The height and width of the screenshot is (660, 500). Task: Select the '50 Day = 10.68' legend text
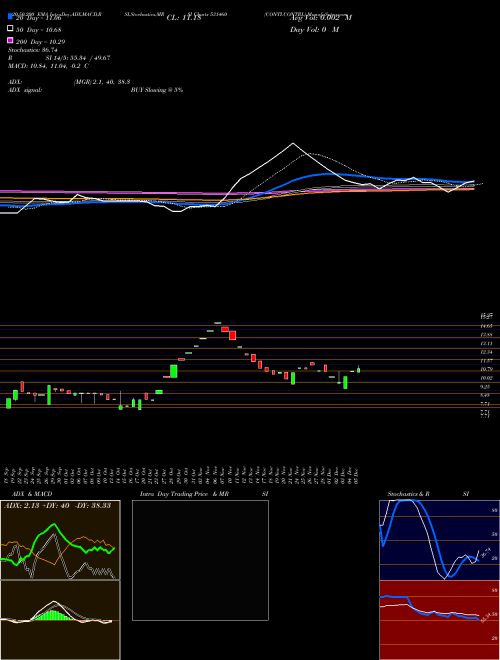pyautogui.click(x=39, y=30)
